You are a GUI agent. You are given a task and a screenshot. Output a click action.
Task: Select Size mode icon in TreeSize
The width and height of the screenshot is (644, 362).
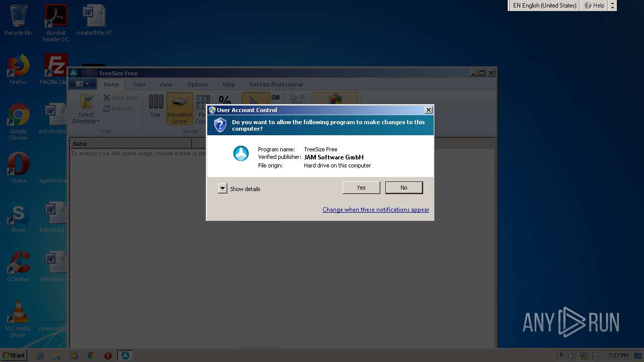pyautogui.click(x=155, y=106)
